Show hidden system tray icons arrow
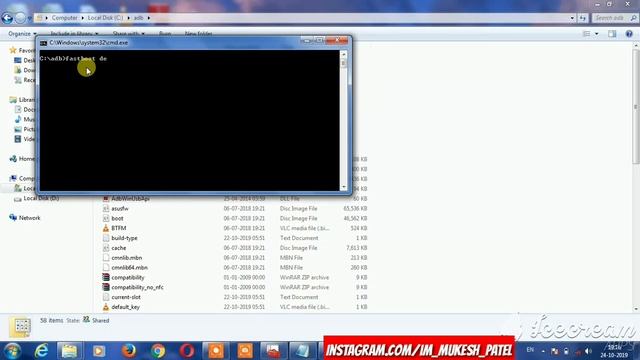This screenshot has height=360, width=640. pyautogui.click(x=543, y=351)
